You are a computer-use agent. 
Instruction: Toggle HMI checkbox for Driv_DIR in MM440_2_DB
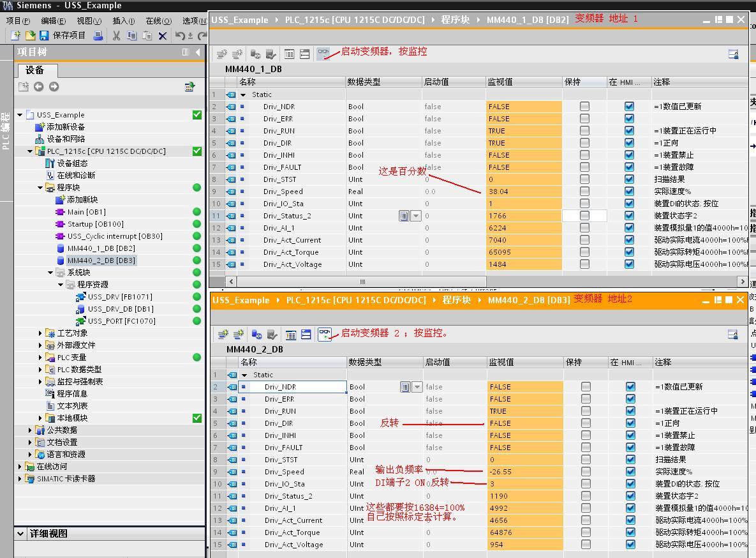point(630,423)
